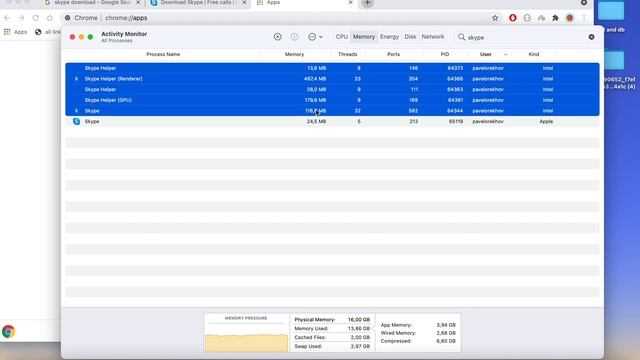Open Chrome three-dot menu
The width and height of the screenshot is (640, 360).
(x=584, y=18)
